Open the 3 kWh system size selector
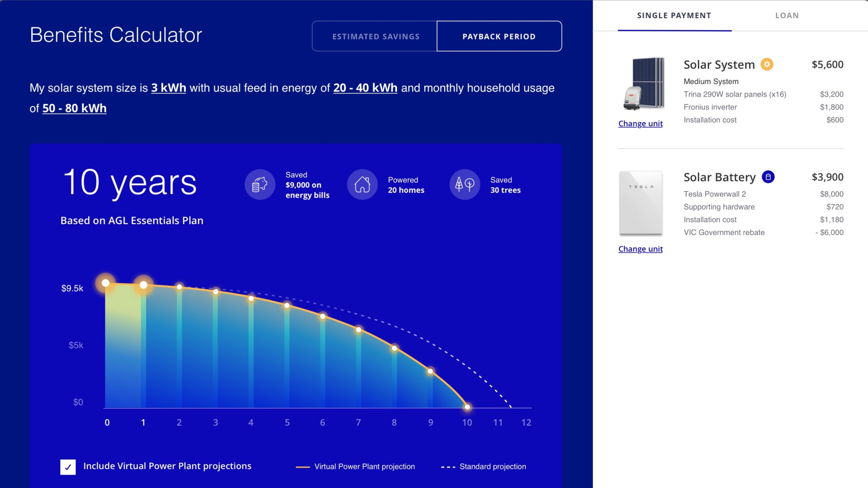868x488 pixels. click(169, 88)
